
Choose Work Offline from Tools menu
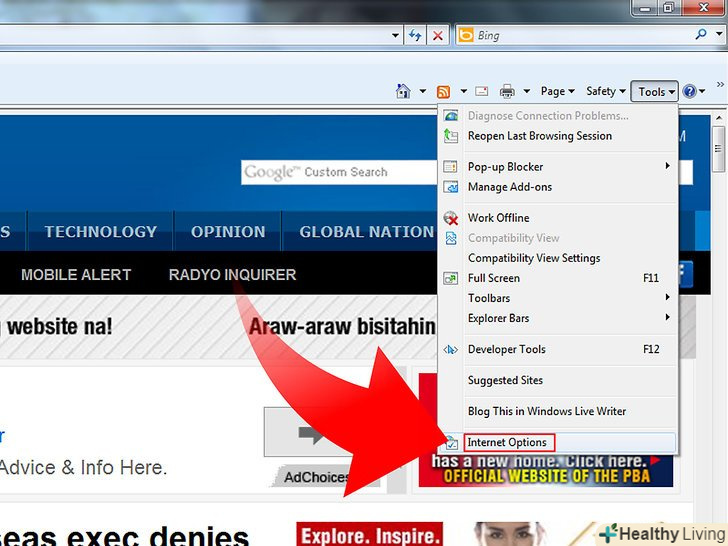pyautogui.click(x=557, y=218)
